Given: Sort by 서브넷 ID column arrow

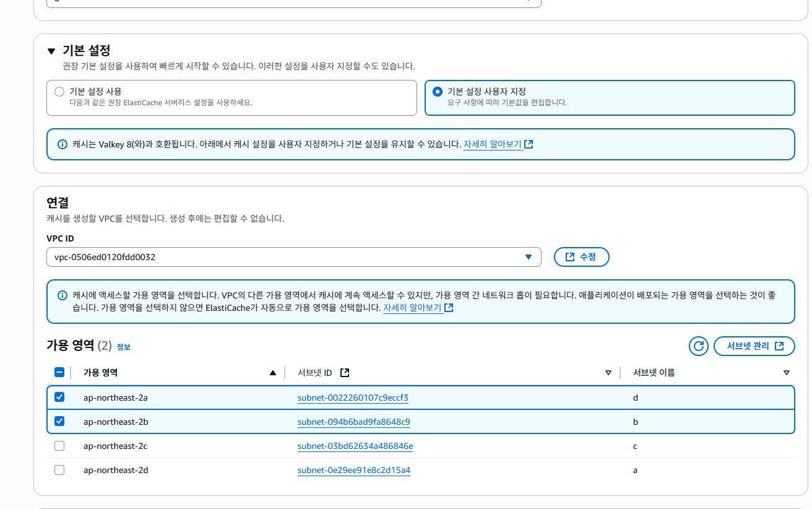Looking at the screenshot, I should pyautogui.click(x=608, y=373).
